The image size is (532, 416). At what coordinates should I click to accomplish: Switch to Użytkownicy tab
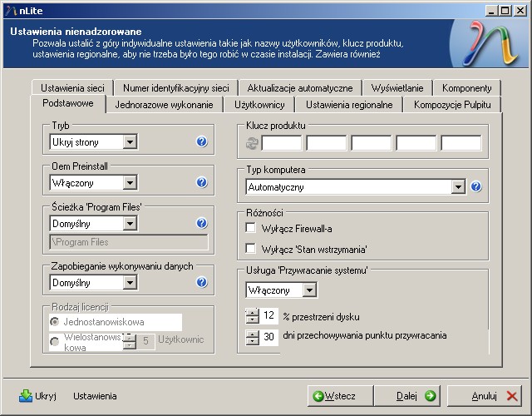tap(259, 105)
